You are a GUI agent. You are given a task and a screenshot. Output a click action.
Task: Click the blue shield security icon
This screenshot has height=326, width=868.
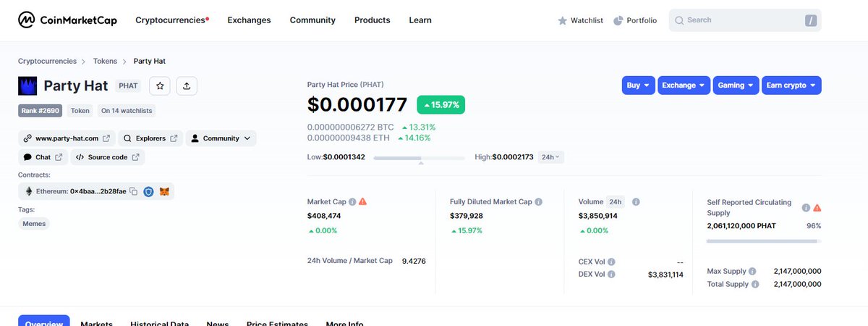(148, 191)
